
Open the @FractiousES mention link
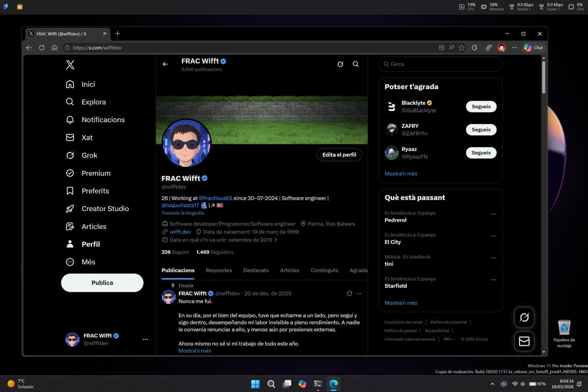pos(216,198)
